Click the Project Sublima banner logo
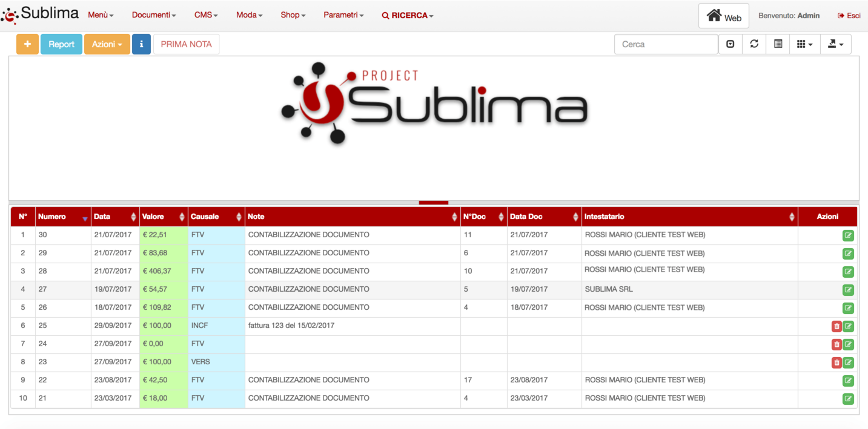The height and width of the screenshot is (429, 868). [x=434, y=103]
